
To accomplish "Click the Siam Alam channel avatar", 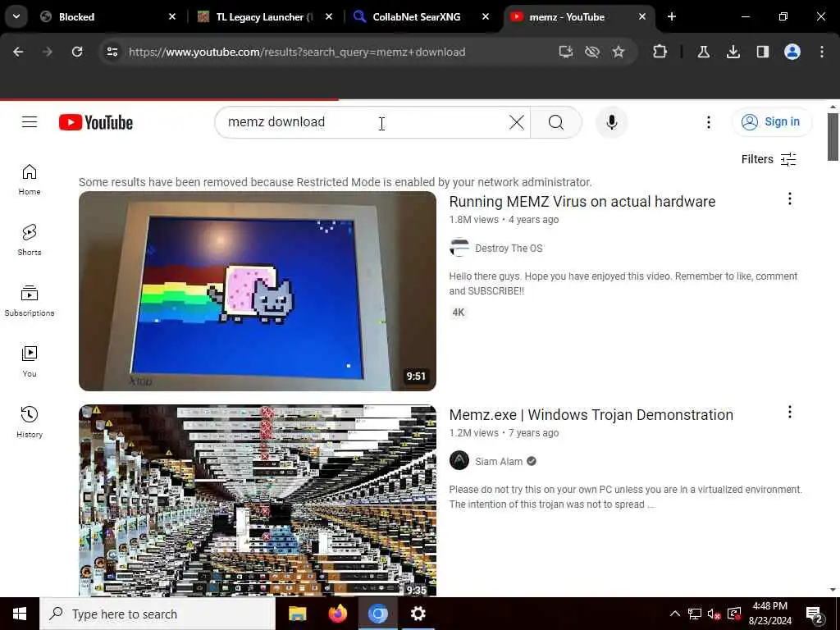I will click(459, 460).
